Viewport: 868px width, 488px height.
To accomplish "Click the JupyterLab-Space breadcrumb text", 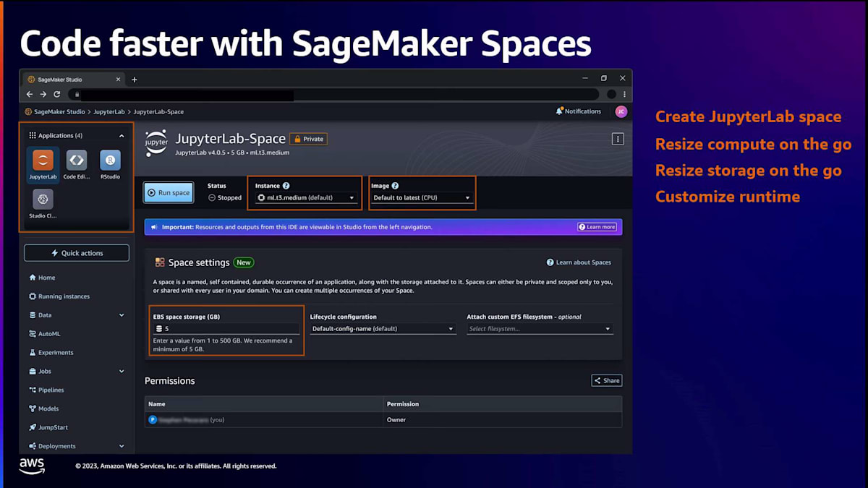I will (x=158, y=112).
